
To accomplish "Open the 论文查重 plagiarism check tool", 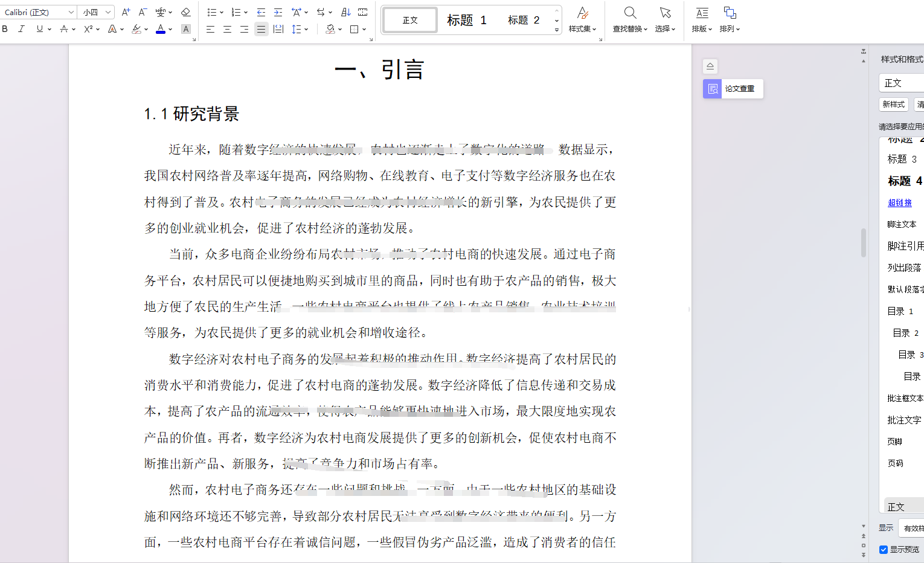I will tap(733, 89).
